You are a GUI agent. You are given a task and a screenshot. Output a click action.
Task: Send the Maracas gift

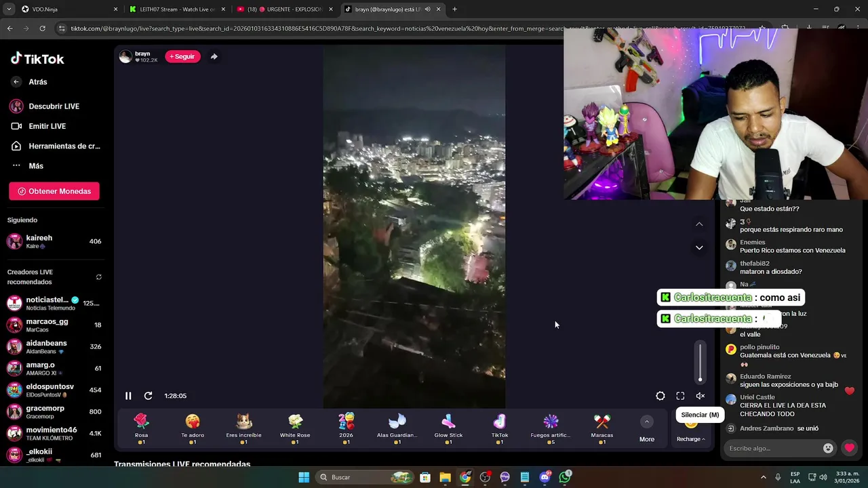602,429
